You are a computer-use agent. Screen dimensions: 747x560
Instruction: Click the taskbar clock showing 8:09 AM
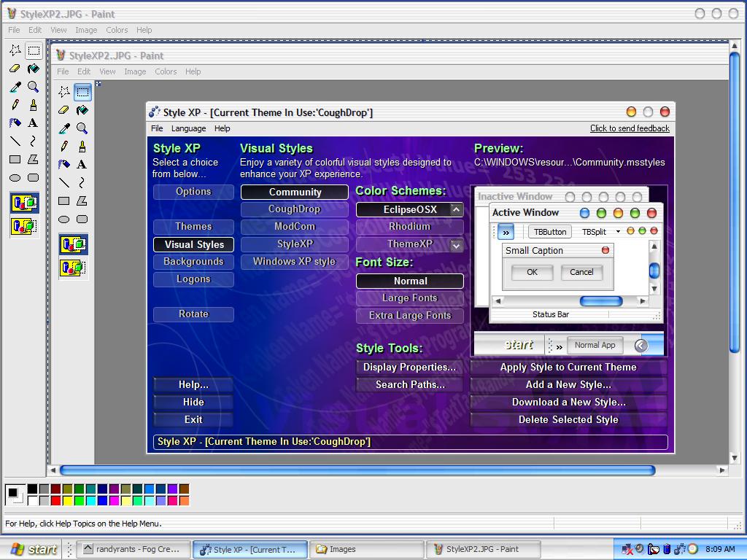click(x=720, y=549)
